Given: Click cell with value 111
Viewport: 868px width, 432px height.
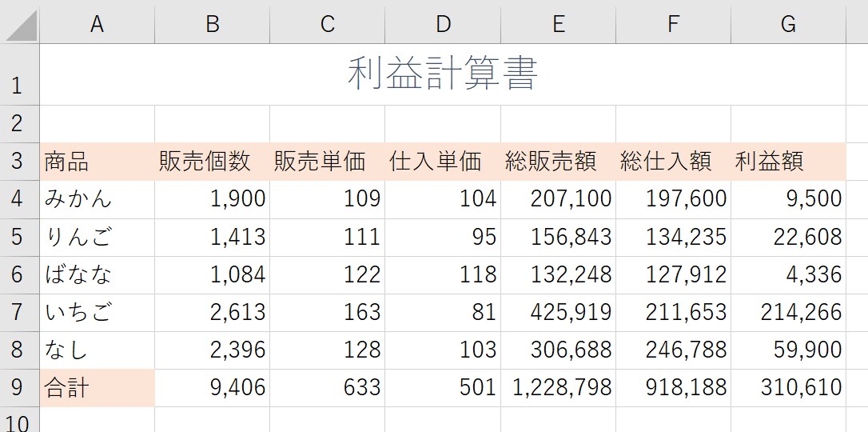Looking at the screenshot, I should pyautogui.click(x=328, y=237).
